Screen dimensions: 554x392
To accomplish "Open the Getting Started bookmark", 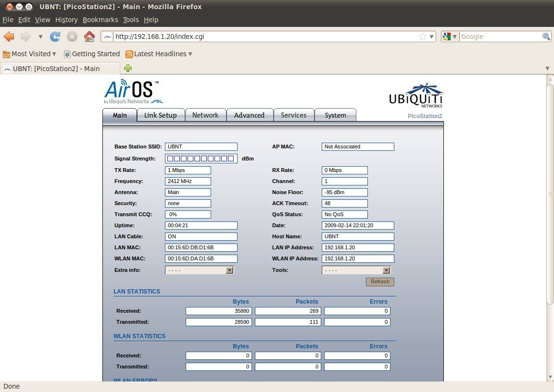I will [x=92, y=54].
